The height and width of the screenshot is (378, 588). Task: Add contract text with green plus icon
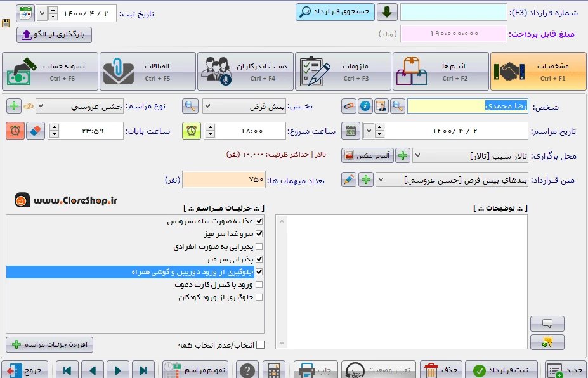coord(366,180)
